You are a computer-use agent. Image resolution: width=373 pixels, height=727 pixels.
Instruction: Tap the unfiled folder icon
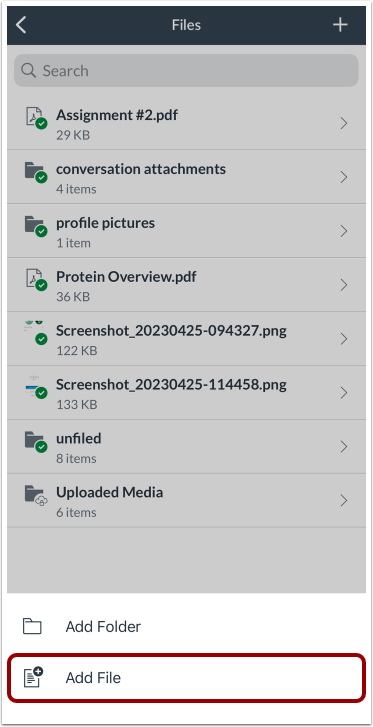pyautogui.click(x=35, y=441)
